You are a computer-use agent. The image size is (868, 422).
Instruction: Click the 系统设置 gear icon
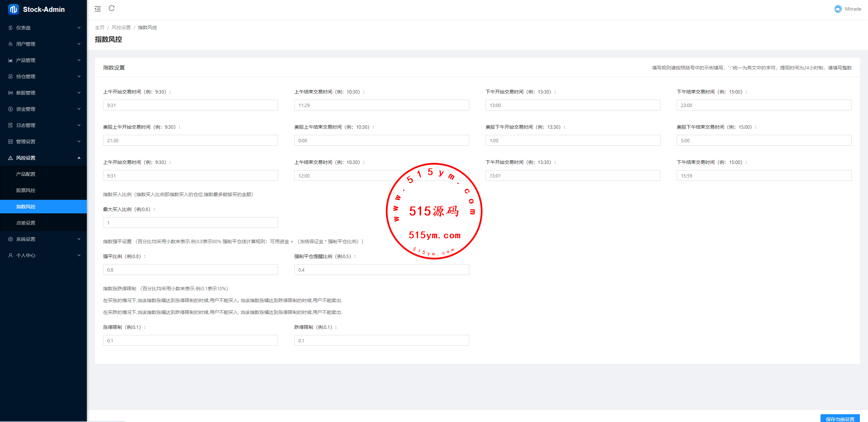click(11, 239)
